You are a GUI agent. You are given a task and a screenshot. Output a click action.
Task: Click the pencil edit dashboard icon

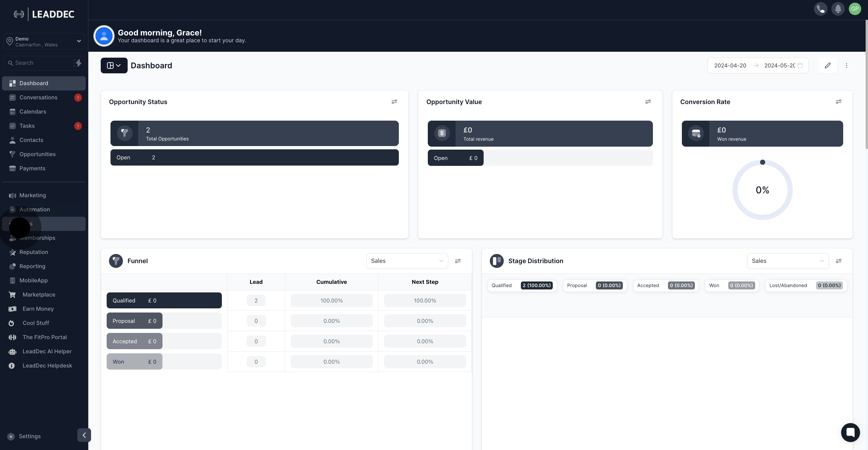coord(828,65)
